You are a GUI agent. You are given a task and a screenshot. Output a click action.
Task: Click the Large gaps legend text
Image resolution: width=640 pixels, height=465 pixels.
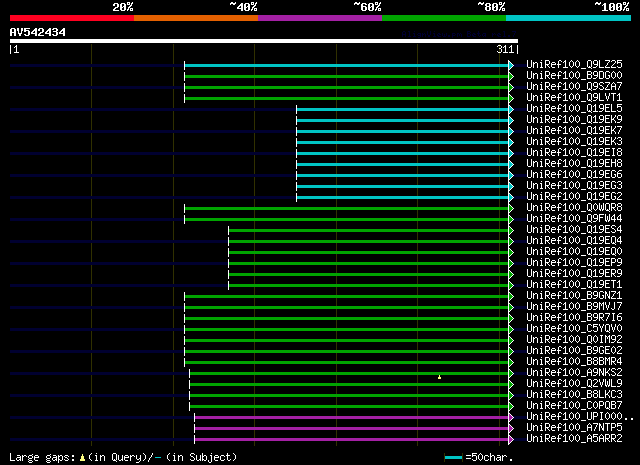[42, 457]
